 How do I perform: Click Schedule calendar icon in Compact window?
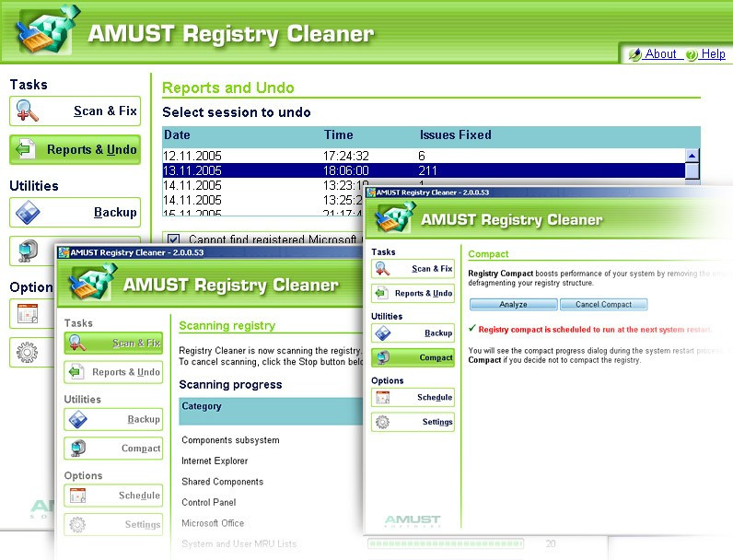tap(383, 397)
